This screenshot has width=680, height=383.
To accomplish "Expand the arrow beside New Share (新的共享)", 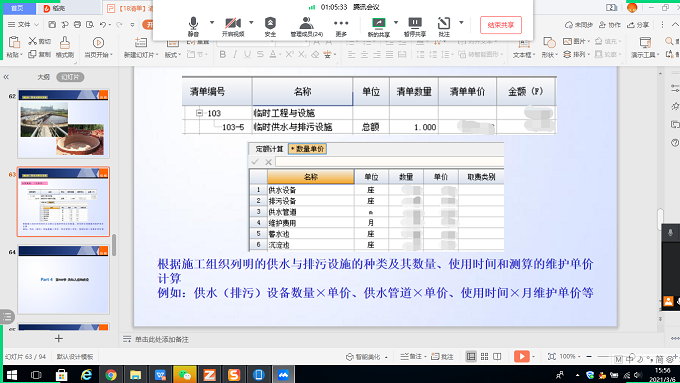I will click(x=396, y=22).
